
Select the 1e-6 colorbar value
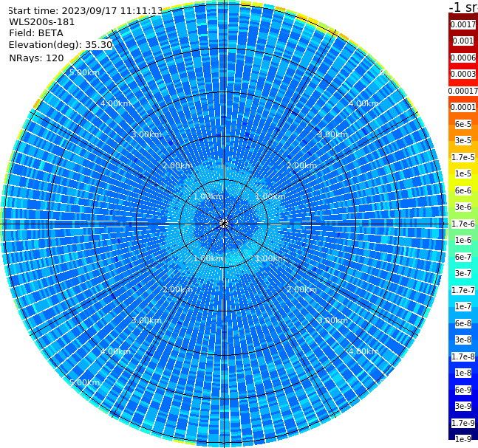click(x=463, y=240)
